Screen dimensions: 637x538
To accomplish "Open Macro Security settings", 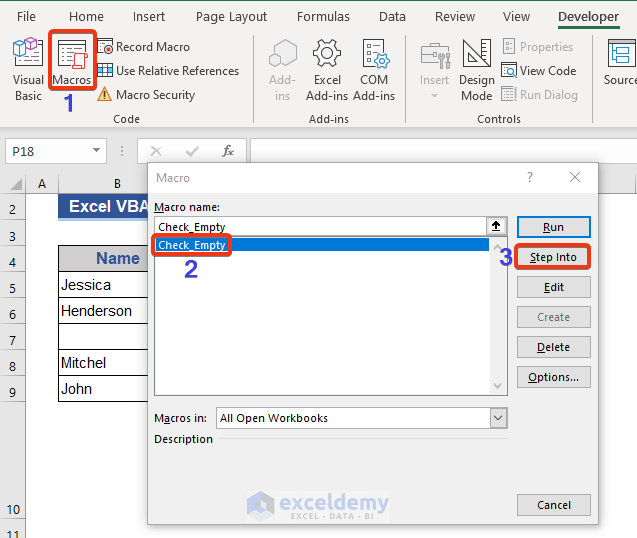I will click(x=146, y=95).
